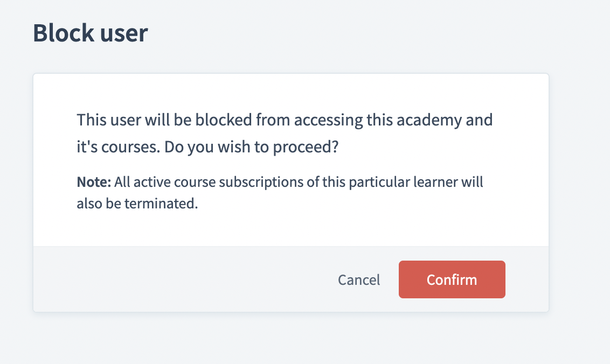Cancel the block user dialog
The width and height of the screenshot is (610, 364).
tap(359, 279)
